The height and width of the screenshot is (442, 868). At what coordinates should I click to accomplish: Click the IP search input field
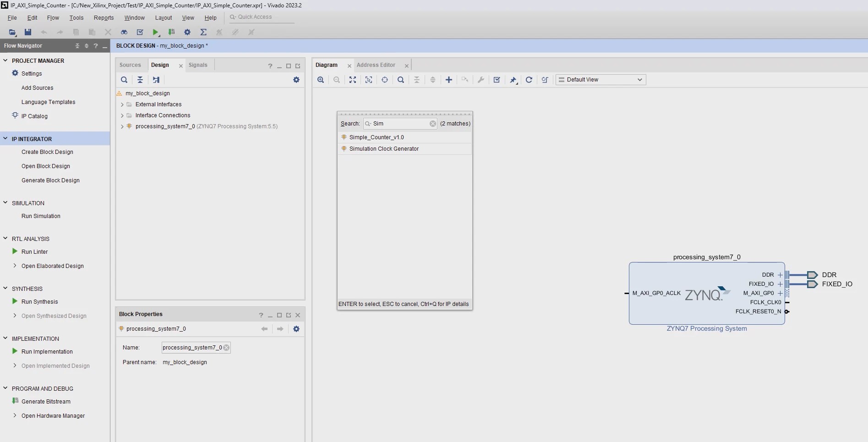[400, 124]
